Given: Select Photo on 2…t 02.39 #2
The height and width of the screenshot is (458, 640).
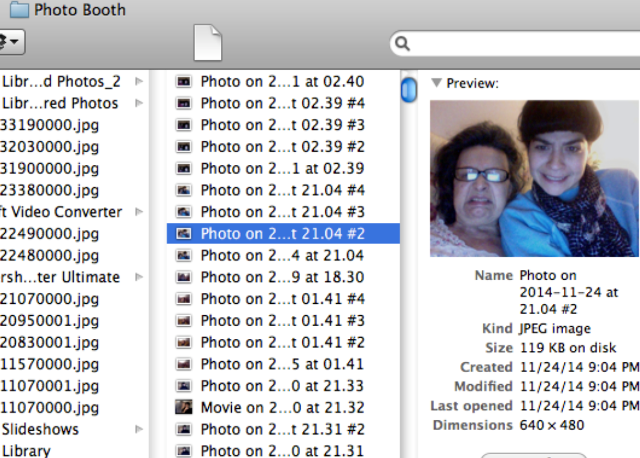Looking at the screenshot, I should (282, 146).
